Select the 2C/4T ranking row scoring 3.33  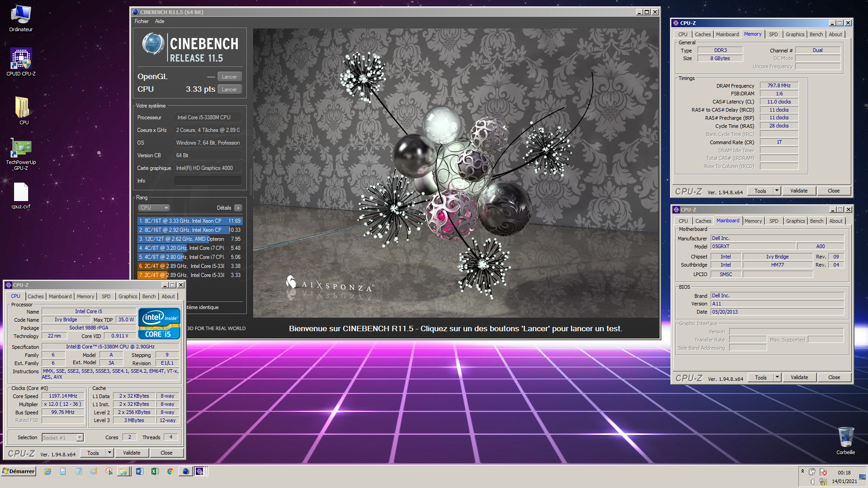(x=190, y=275)
